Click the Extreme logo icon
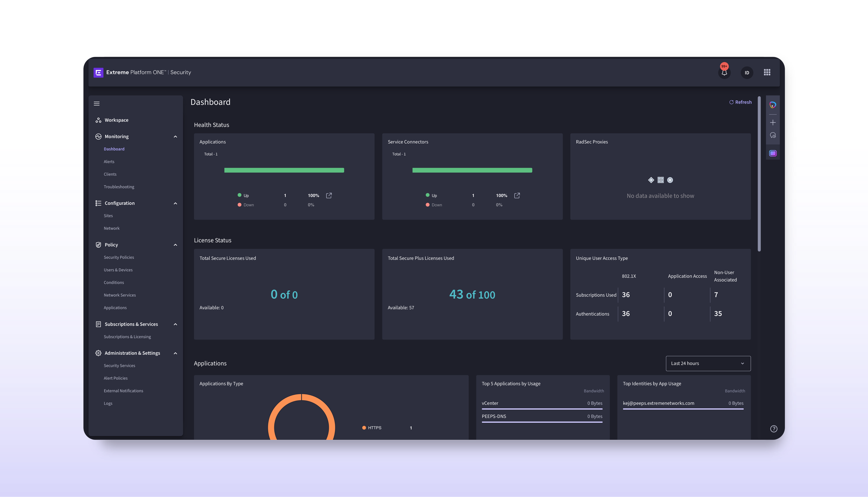 point(98,72)
